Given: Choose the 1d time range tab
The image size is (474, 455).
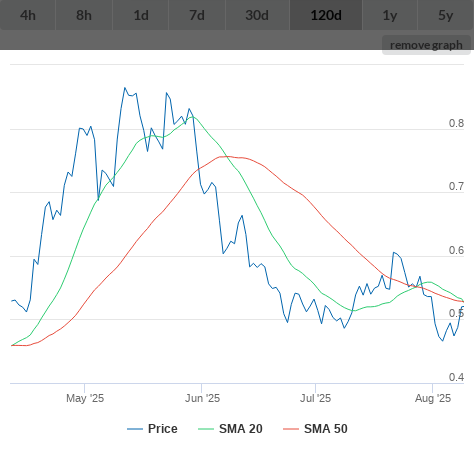Looking at the screenshot, I should coord(141,15).
